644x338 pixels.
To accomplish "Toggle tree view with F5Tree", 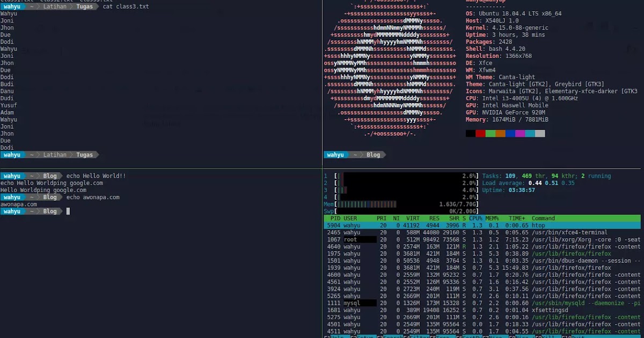I will pos(443,337).
